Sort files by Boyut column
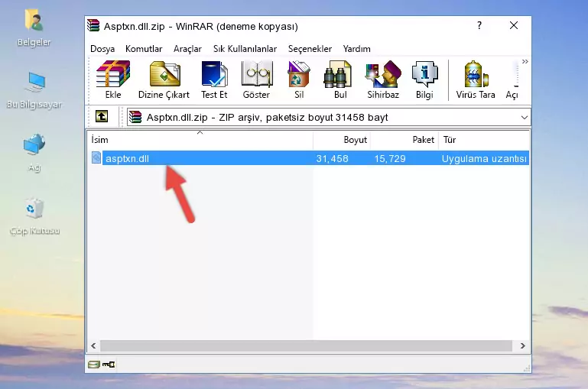Image resolution: width=588 pixels, height=389 pixels. tap(342, 140)
